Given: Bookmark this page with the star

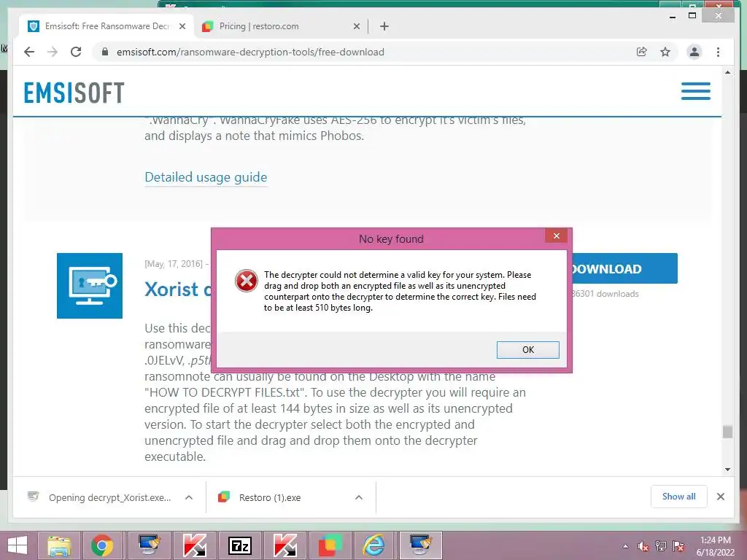Looking at the screenshot, I should click(665, 52).
